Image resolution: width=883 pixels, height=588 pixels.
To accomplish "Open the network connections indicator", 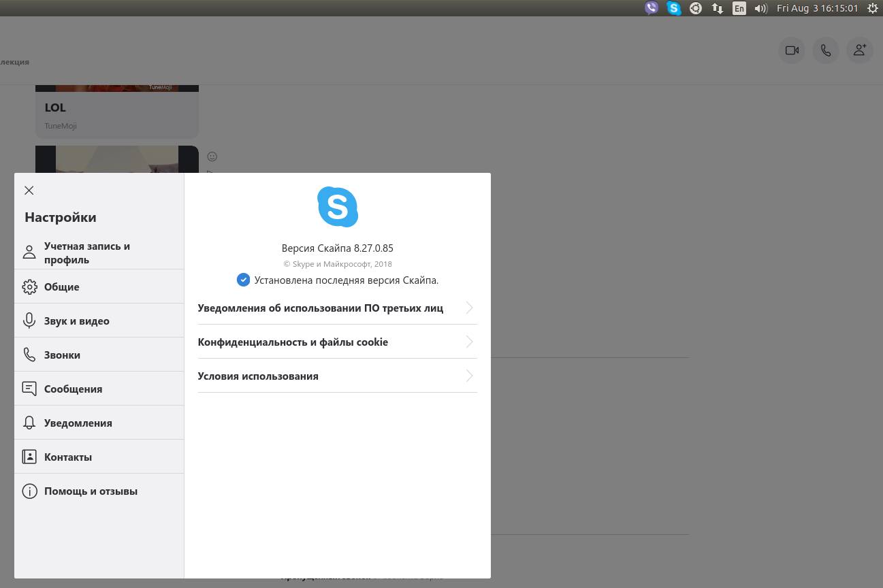I will point(718,8).
